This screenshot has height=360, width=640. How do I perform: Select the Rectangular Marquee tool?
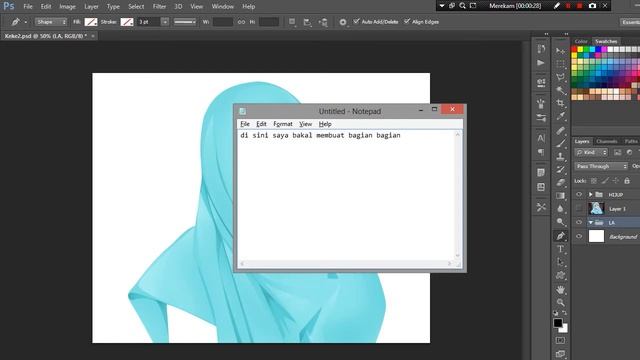[x=560, y=64]
